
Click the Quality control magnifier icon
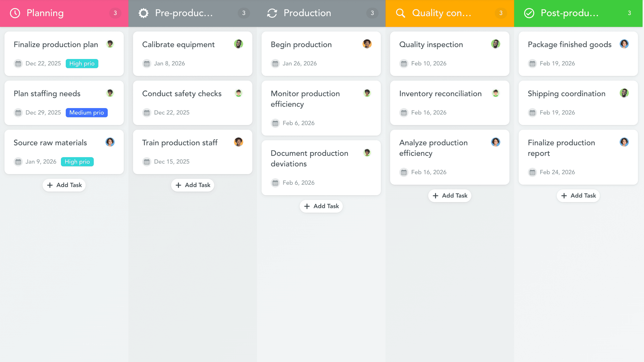point(400,13)
